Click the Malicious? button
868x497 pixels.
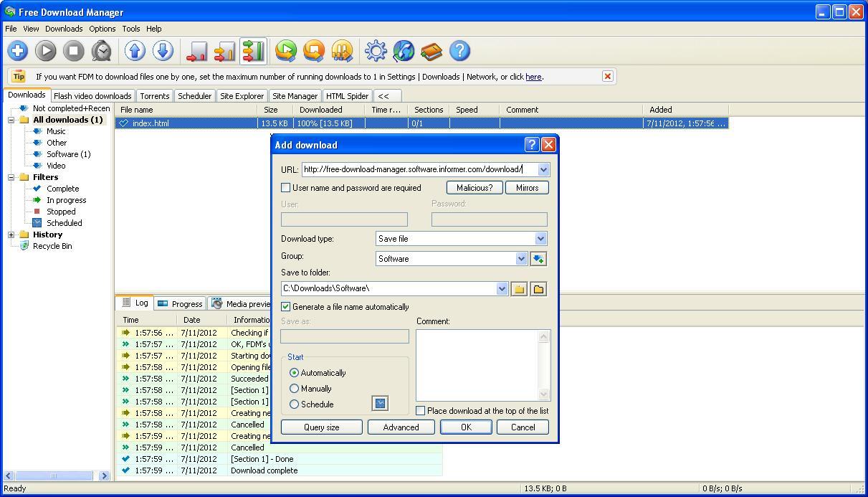474,187
